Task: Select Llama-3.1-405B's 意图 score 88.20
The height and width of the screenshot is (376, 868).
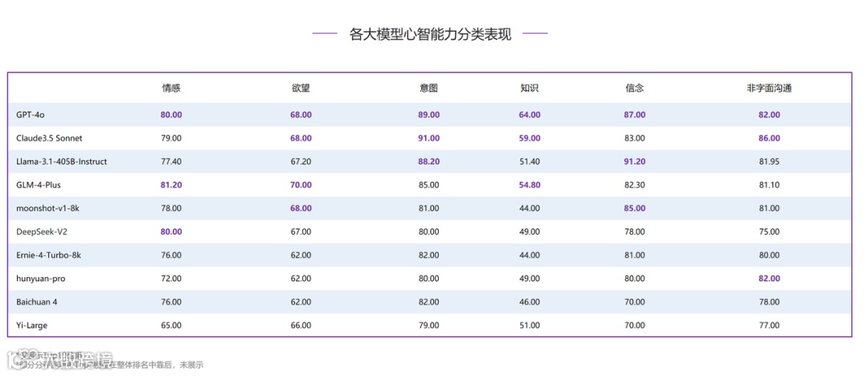Action: [x=429, y=161]
